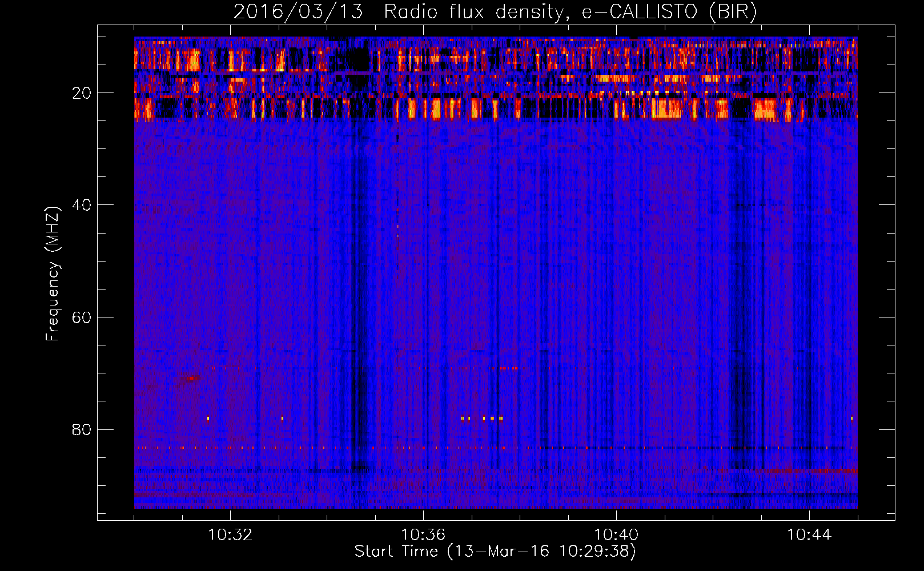Click the plot title "2016/03/13 Radio flux density, e-CALLISTO (BIR)"
The height and width of the screenshot is (571, 924).
pos(495,12)
